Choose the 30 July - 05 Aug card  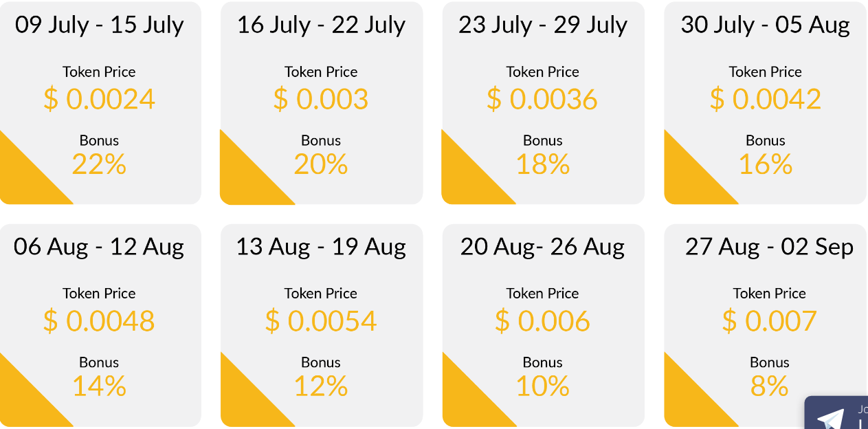pyautogui.click(x=765, y=103)
